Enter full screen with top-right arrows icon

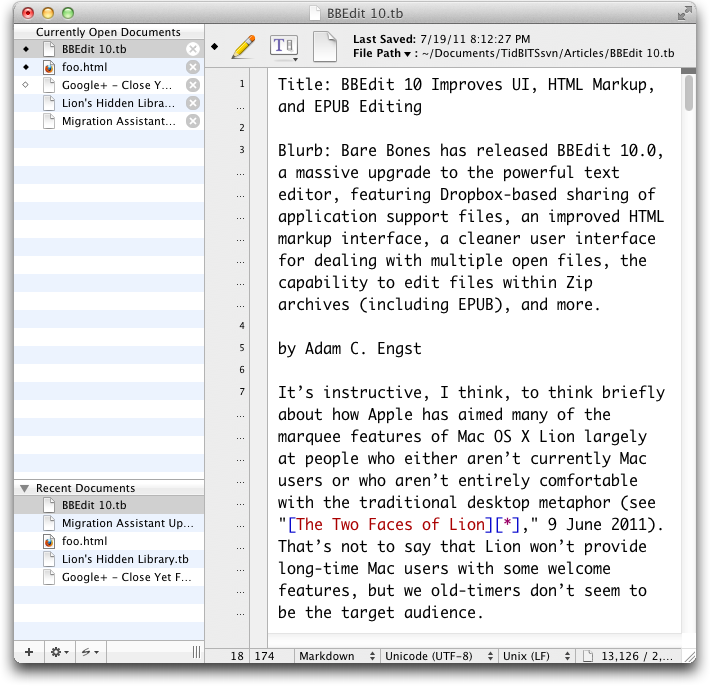[684, 13]
